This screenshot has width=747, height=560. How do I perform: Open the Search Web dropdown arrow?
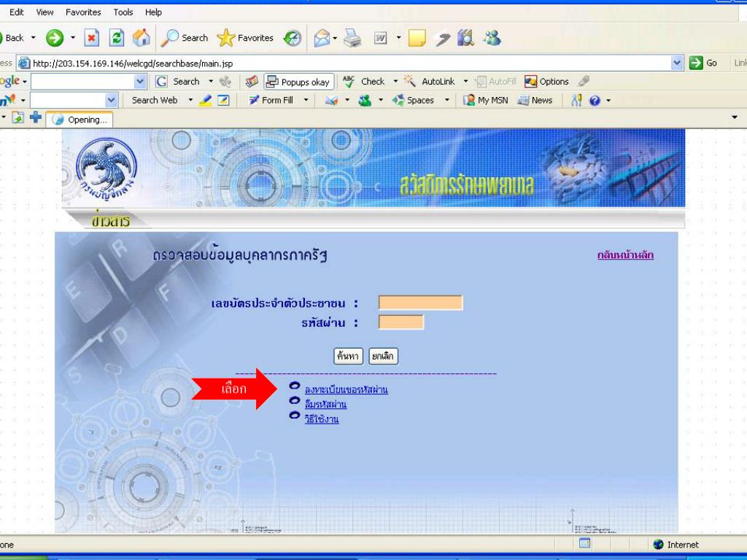tap(190, 101)
